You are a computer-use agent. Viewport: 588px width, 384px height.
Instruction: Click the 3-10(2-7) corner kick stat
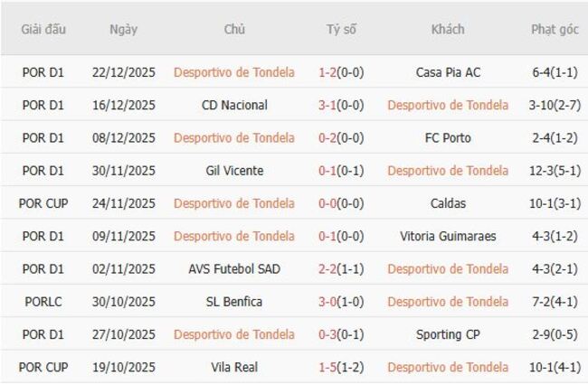(555, 105)
